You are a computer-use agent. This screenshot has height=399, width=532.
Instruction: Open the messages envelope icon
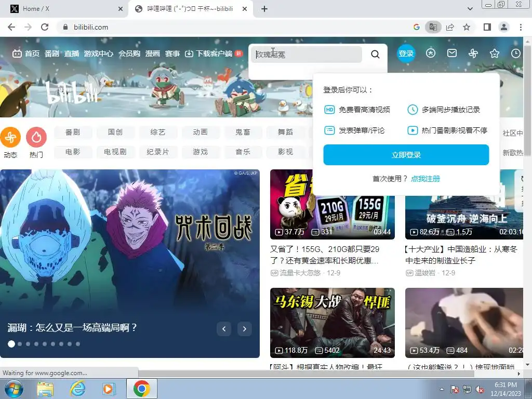452,54
